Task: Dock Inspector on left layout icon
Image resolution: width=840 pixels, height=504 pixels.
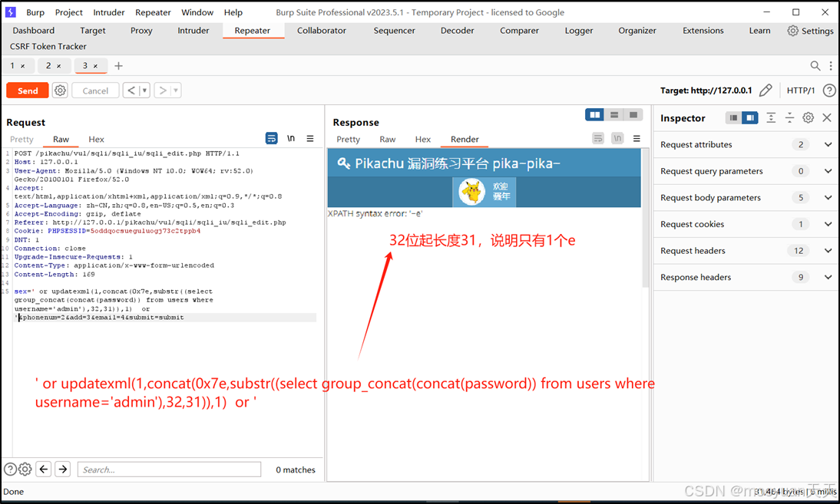Action: pyautogui.click(x=733, y=117)
